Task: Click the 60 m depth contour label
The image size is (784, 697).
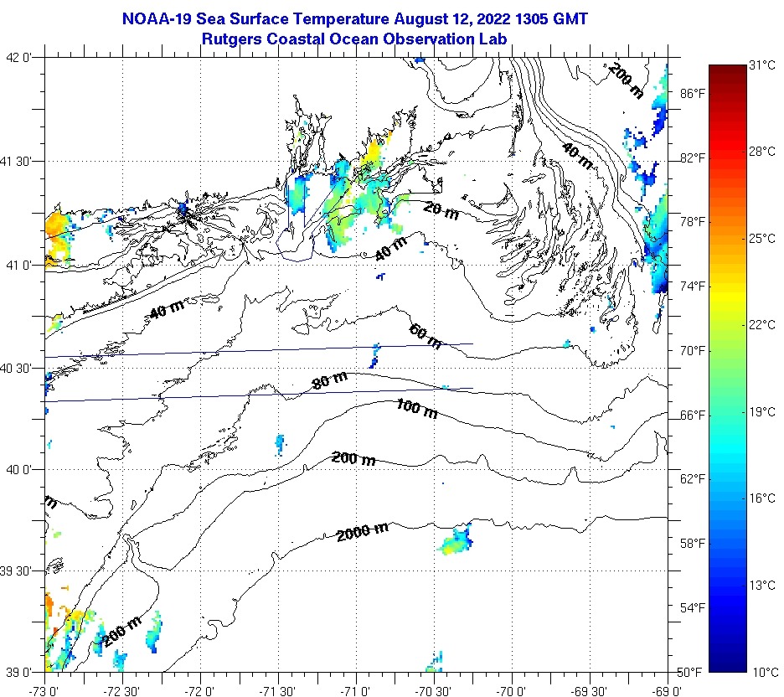Action: tap(426, 336)
